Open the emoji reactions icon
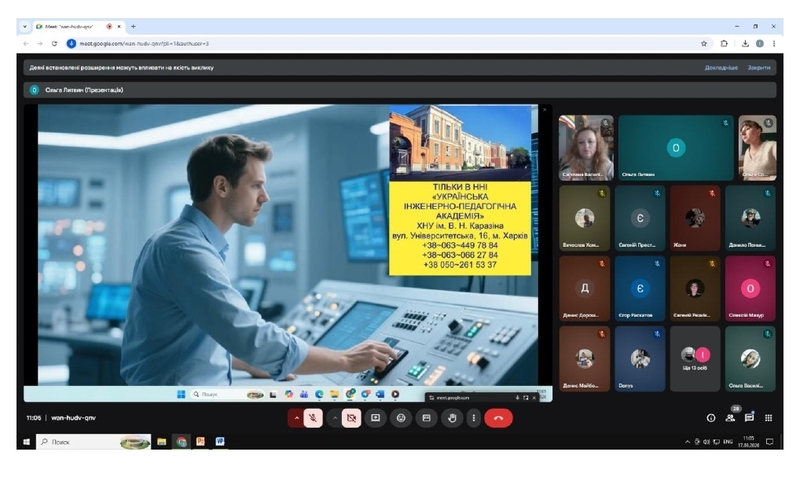 click(401, 418)
